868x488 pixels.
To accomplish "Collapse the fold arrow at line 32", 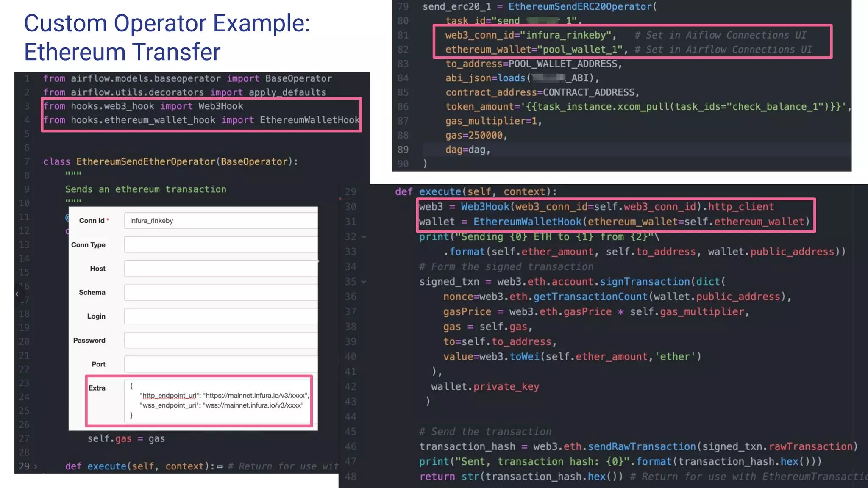I will (364, 237).
